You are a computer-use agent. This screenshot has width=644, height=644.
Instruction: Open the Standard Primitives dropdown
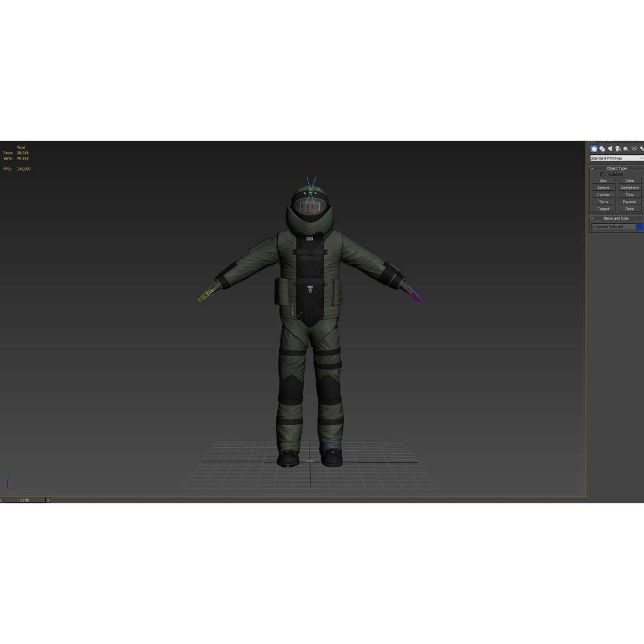[617, 158]
